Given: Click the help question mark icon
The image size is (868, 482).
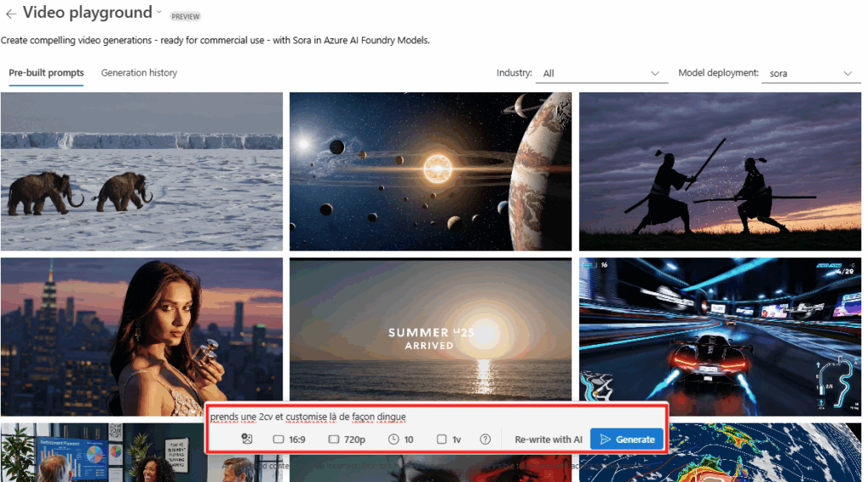Looking at the screenshot, I should click(x=485, y=439).
